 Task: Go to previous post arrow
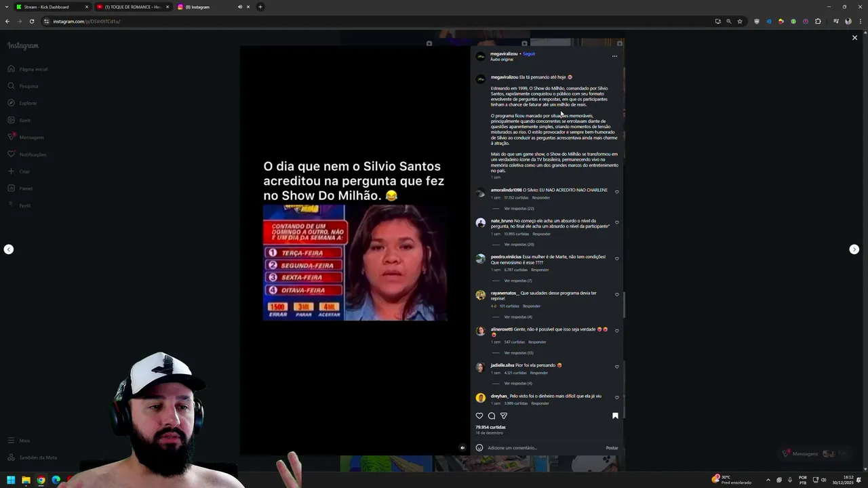(8, 249)
